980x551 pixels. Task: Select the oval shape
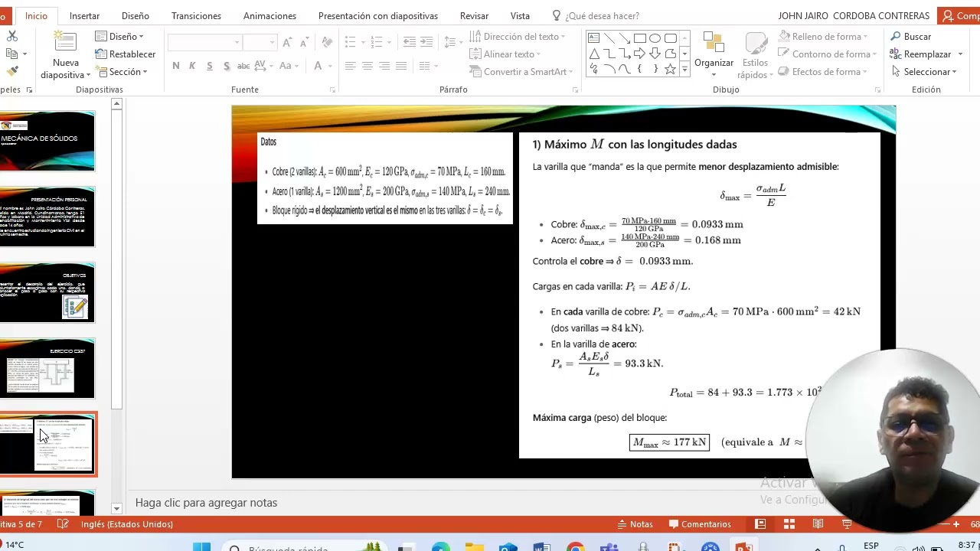click(x=655, y=38)
